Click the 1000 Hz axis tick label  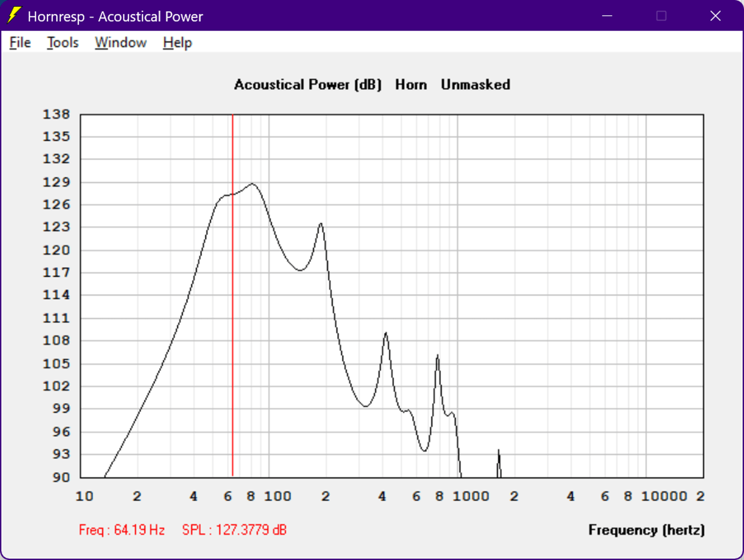coord(471,496)
